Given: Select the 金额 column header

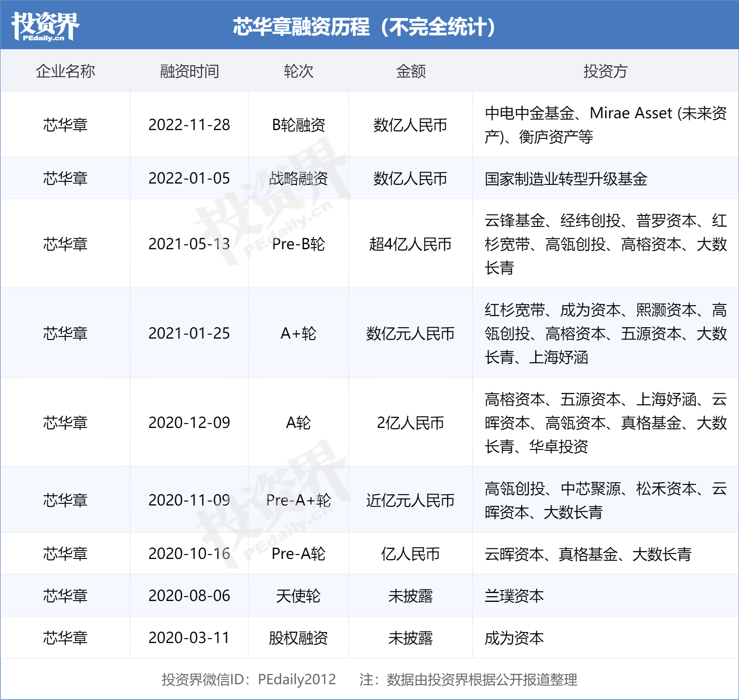Looking at the screenshot, I should 410,71.
